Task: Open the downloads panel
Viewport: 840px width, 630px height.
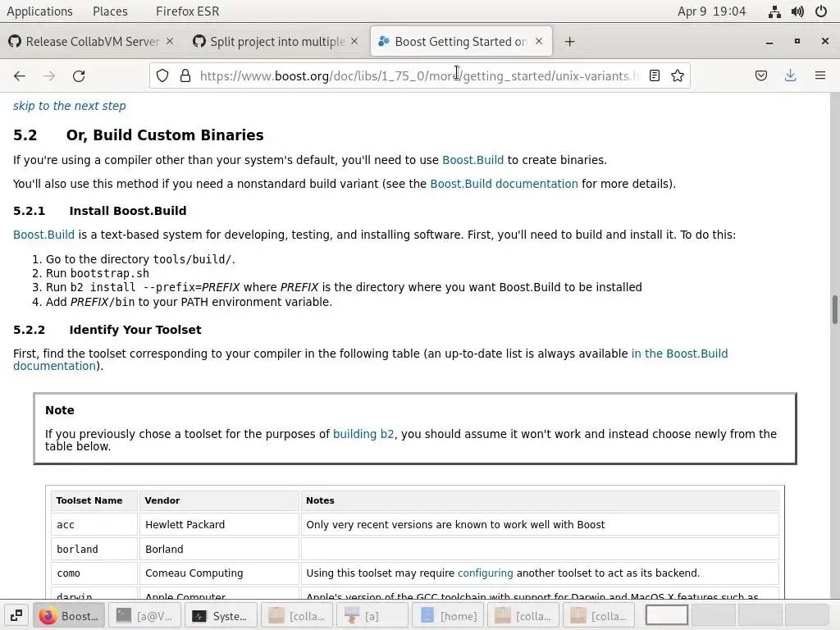Action: [790, 75]
